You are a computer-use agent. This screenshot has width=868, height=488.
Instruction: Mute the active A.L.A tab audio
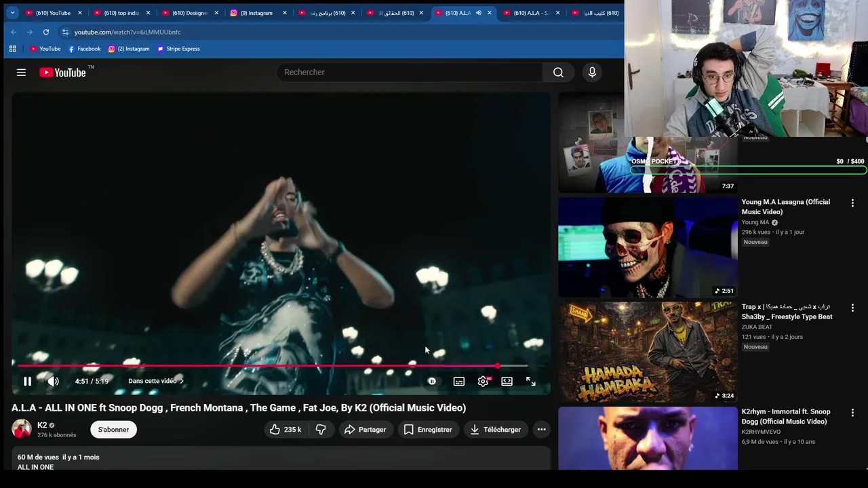click(x=478, y=13)
